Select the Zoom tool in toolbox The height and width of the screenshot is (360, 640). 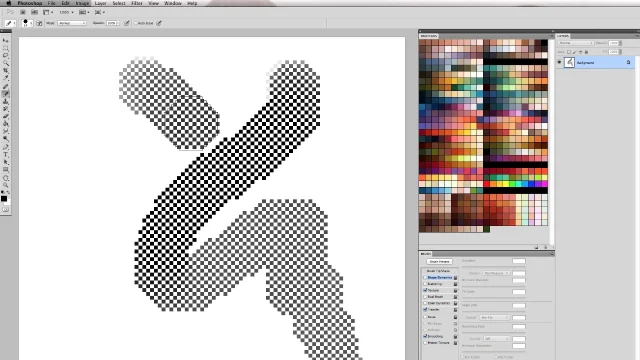(x=5, y=186)
